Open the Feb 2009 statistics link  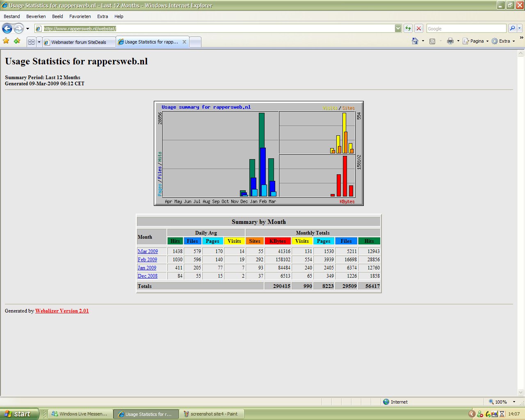pyautogui.click(x=147, y=260)
